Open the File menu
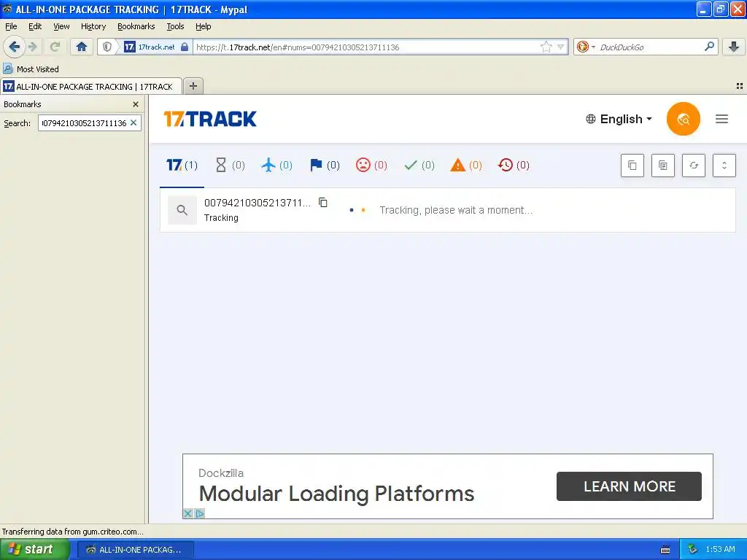Image resolution: width=747 pixels, height=560 pixels. pos(11,26)
